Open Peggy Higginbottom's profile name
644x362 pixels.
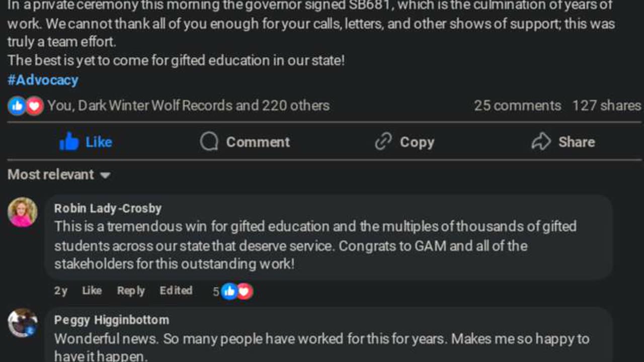112,320
